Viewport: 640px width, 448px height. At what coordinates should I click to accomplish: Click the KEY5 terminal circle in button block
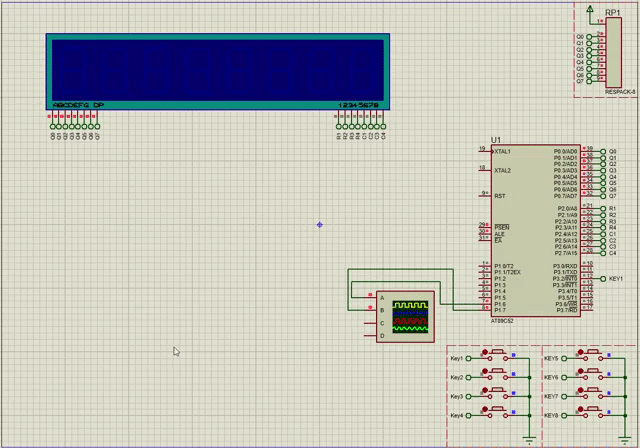564,359
